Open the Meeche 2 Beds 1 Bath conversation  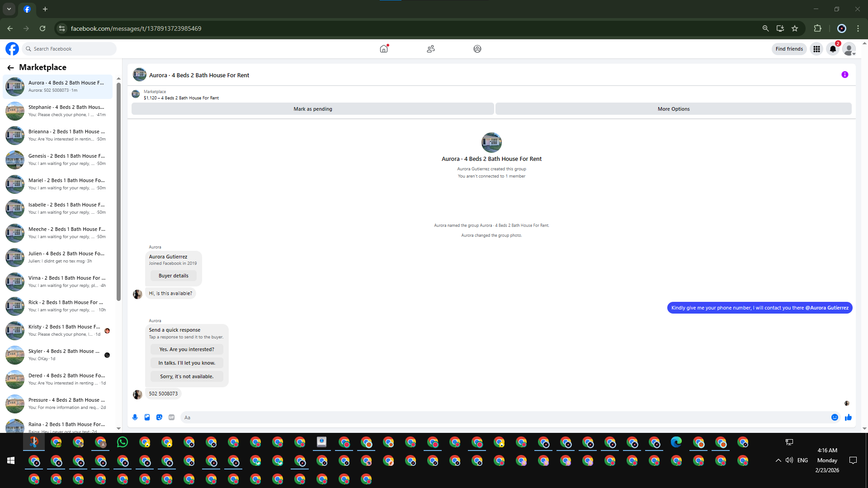58,233
